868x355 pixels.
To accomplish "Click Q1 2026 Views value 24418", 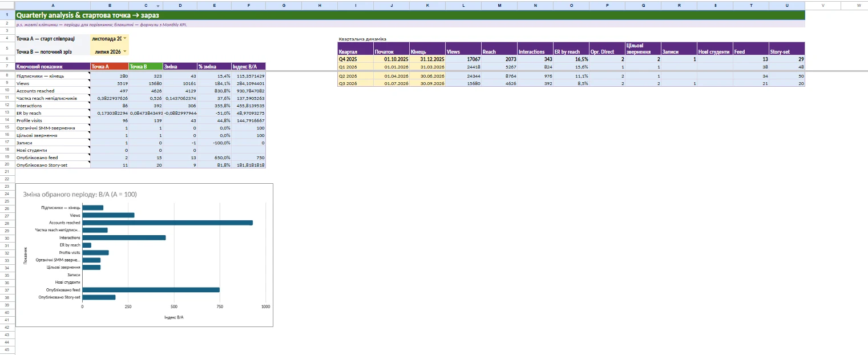I will pyautogui.click(x=463, y=67).
